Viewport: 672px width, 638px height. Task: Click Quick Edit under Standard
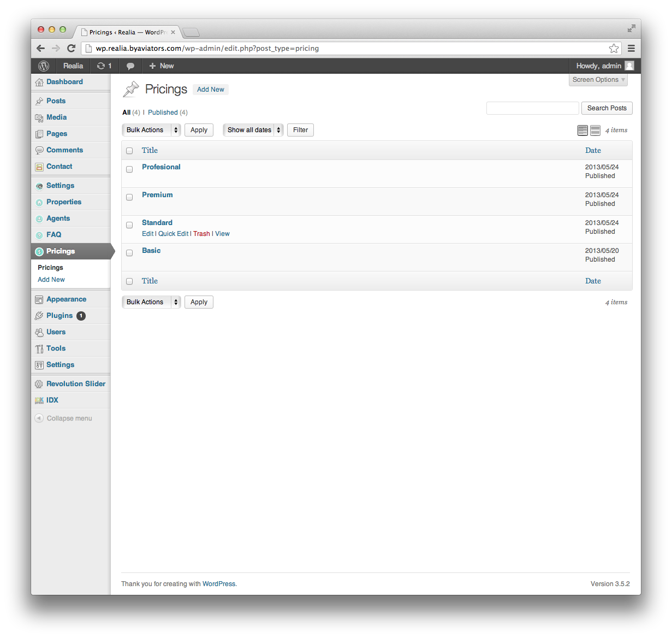[174, 234]
